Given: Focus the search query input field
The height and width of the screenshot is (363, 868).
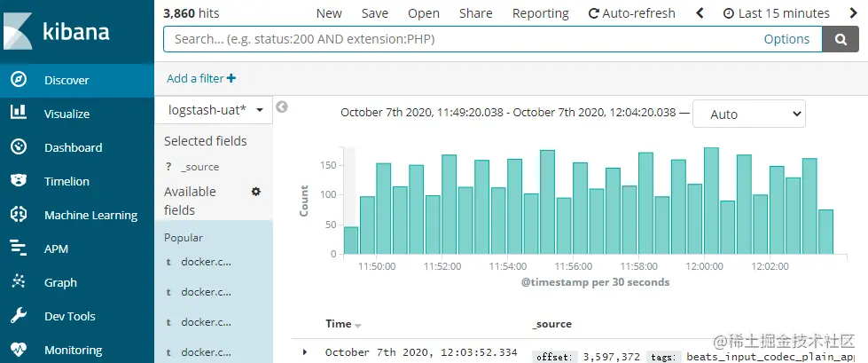Looking at the screenshot, I should [464, 39].
